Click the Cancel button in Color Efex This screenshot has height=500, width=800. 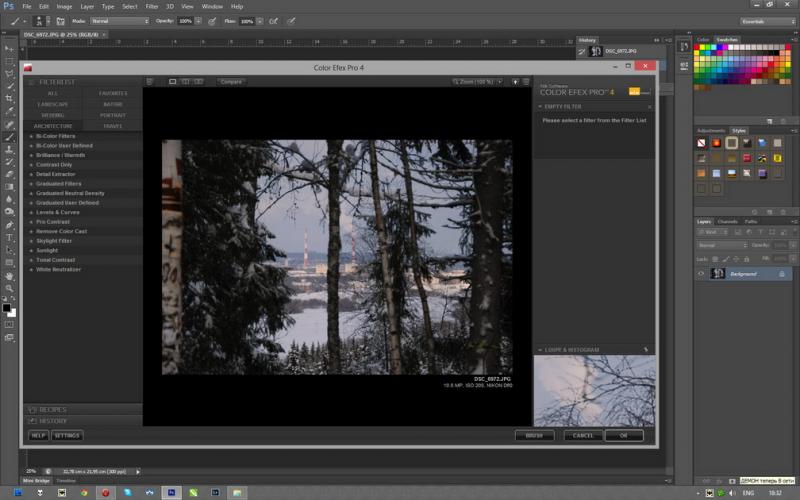point(583,436)
